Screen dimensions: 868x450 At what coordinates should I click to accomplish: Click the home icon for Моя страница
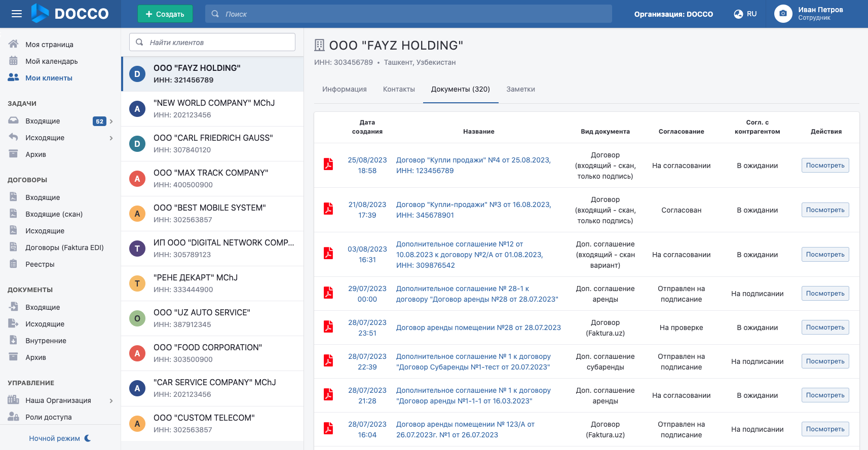coord(14,44)
